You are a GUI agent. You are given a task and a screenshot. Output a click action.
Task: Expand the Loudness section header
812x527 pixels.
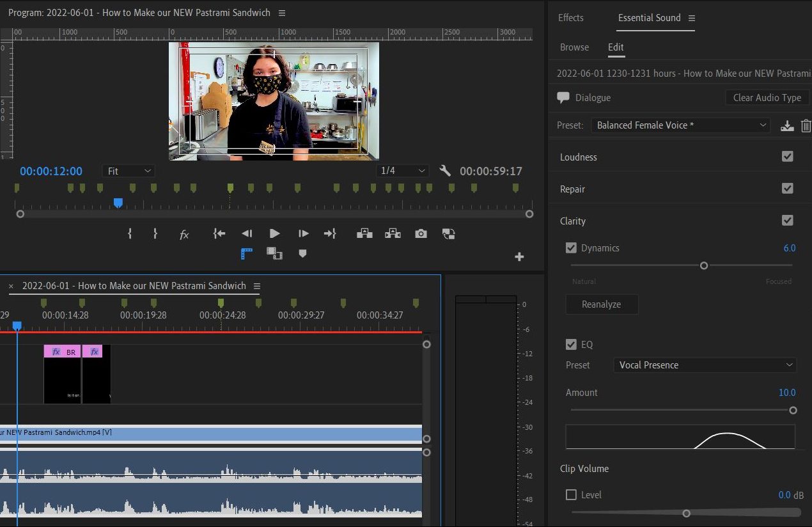tap(579, 157)
